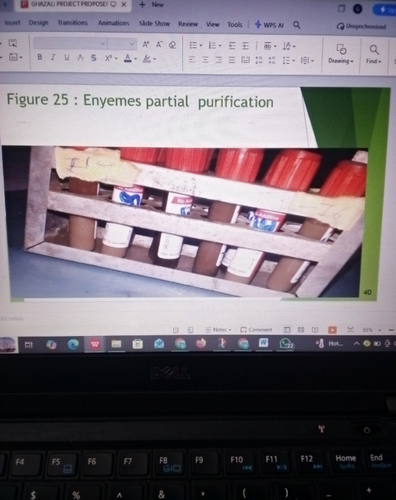Image resolution: width=396 pixels, height=500 pixels.
Task: Open the Animations tab
Action: coord(113,23)
